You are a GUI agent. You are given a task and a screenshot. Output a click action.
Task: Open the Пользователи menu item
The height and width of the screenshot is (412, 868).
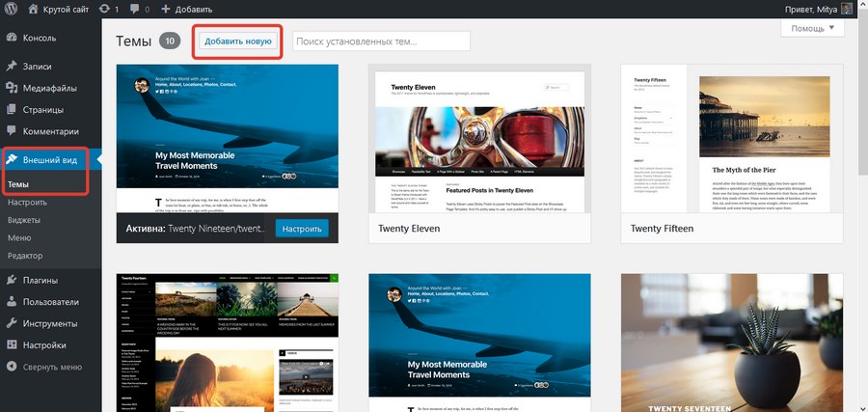(51, 302)
